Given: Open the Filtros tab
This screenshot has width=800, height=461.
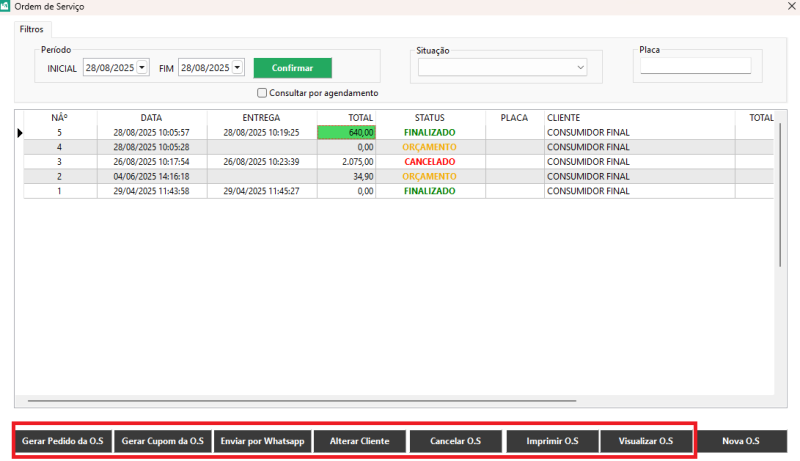Looking at the screenshot, I should point(32,29).
